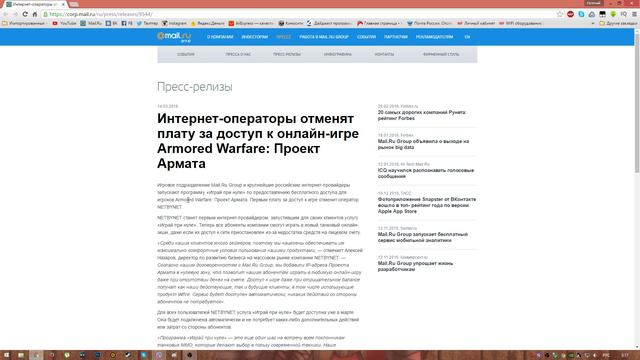
Task: Open the Другие закладки folder
Action: (x=618, y=23)
